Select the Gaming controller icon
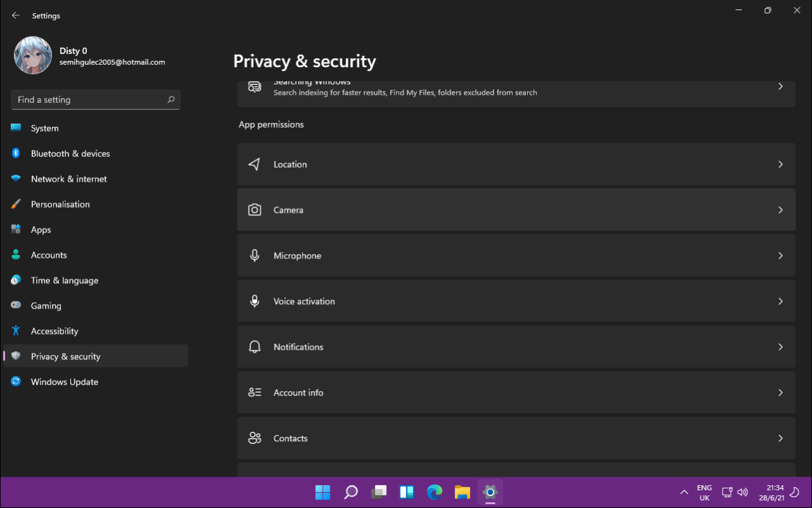Image resolution: width=812 pixels, height=508 pixels. [x=16, y=306]
